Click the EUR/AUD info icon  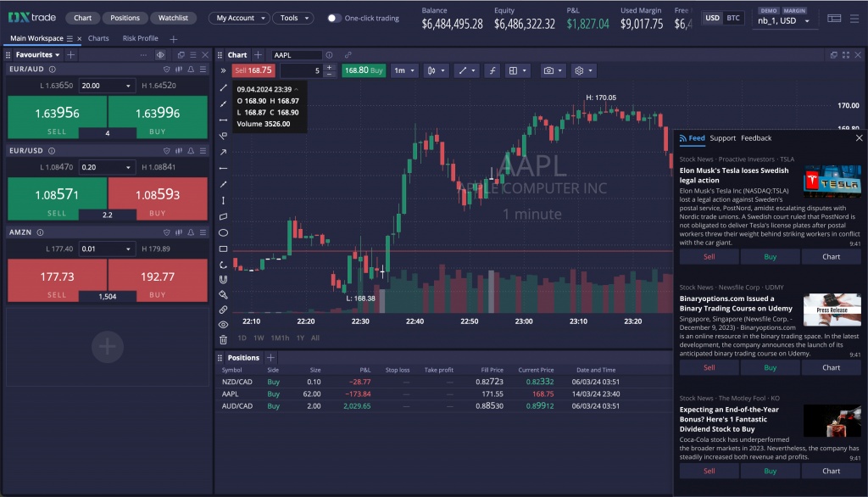52,70
